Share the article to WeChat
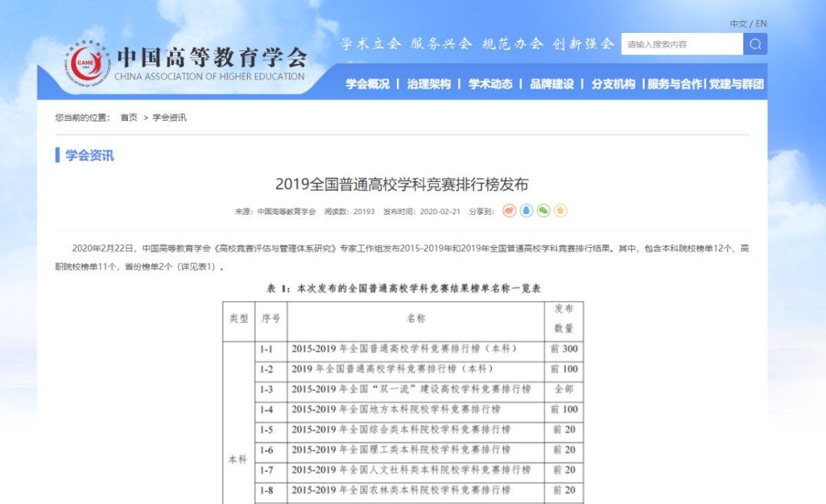 542,210
